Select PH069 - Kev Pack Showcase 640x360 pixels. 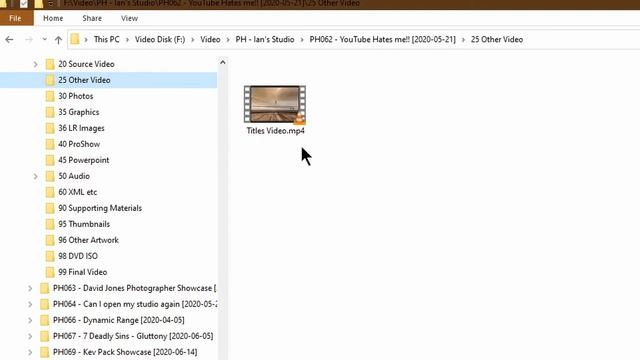(125, 352)
